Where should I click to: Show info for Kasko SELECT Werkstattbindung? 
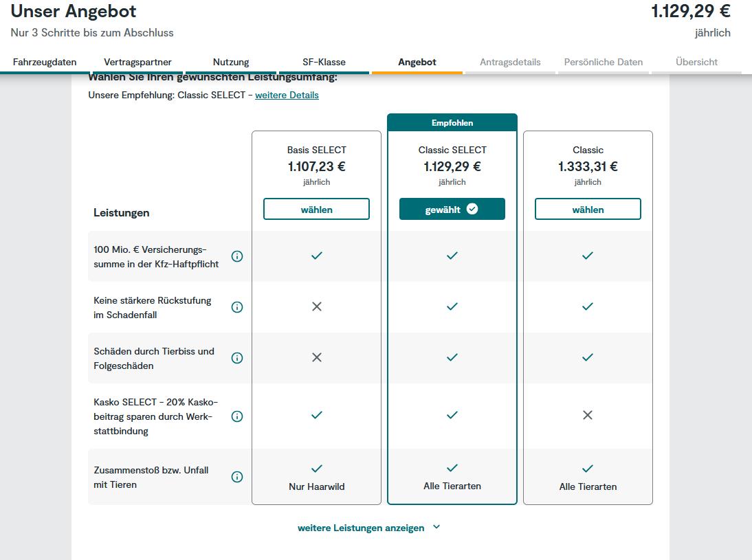[237, 416]
